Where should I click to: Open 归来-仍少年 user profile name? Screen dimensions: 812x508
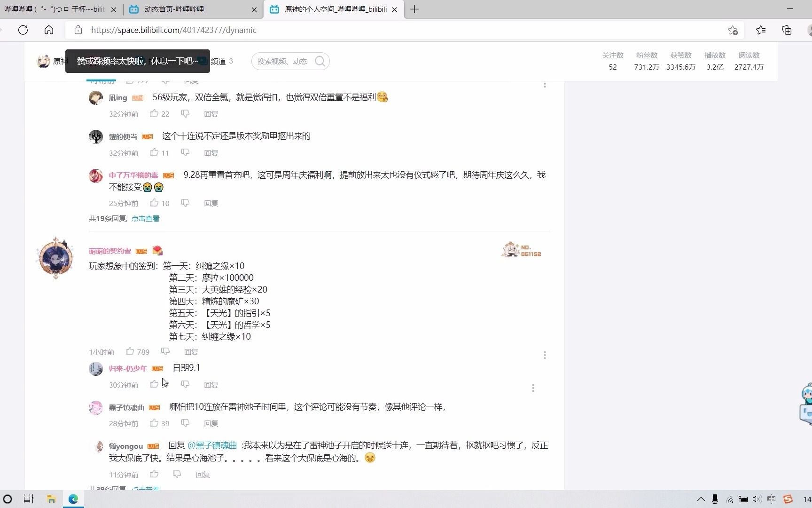[x=128, y=368]
